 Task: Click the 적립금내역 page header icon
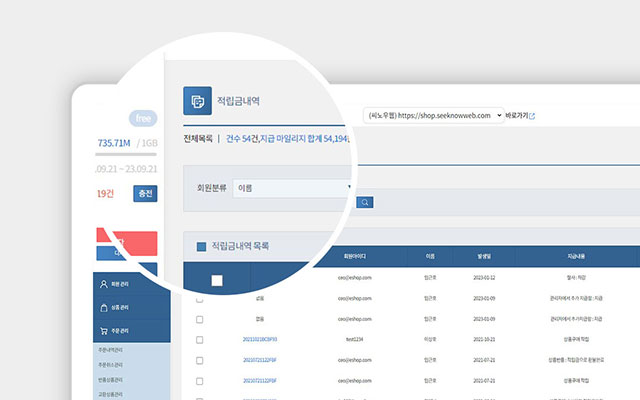pyautogui.click(x=198, y=102)
